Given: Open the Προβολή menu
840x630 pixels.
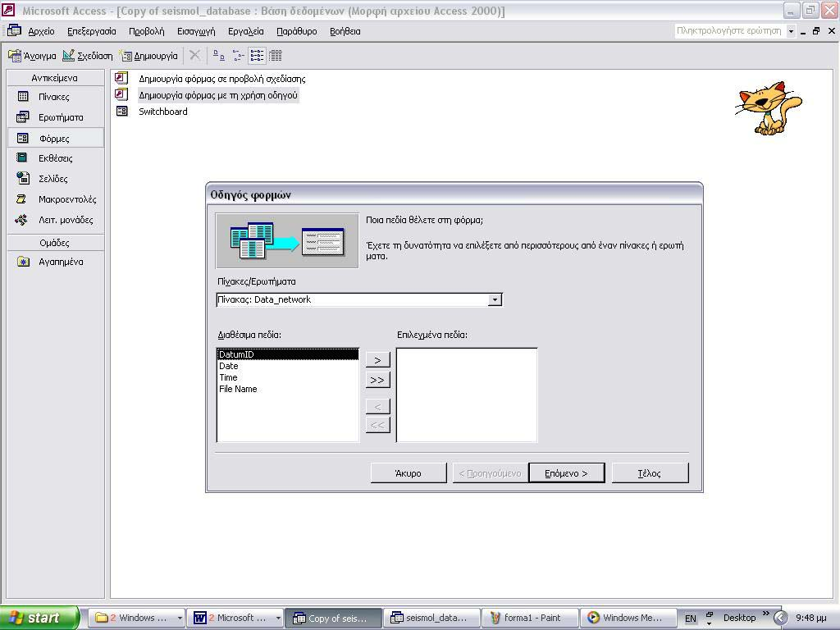Looking at the screenshot, I should click(x=146, y=31).
